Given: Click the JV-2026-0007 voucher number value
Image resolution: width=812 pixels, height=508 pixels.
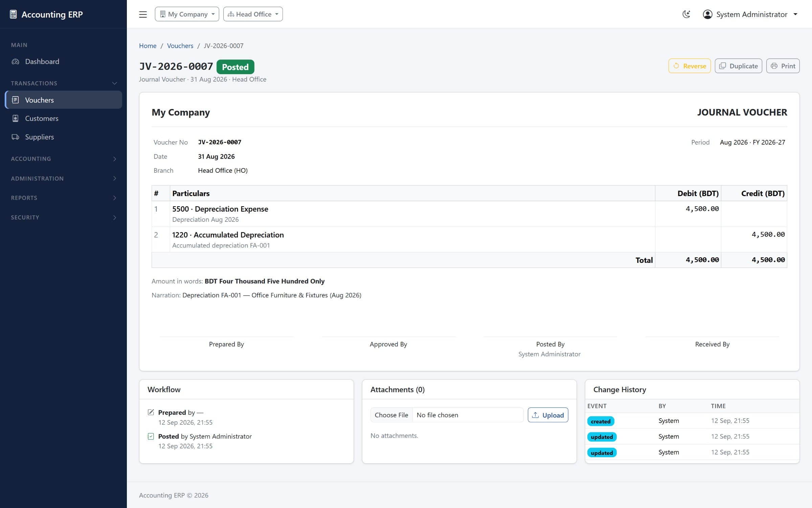Looking at the screenshot, I should (220, 142).
